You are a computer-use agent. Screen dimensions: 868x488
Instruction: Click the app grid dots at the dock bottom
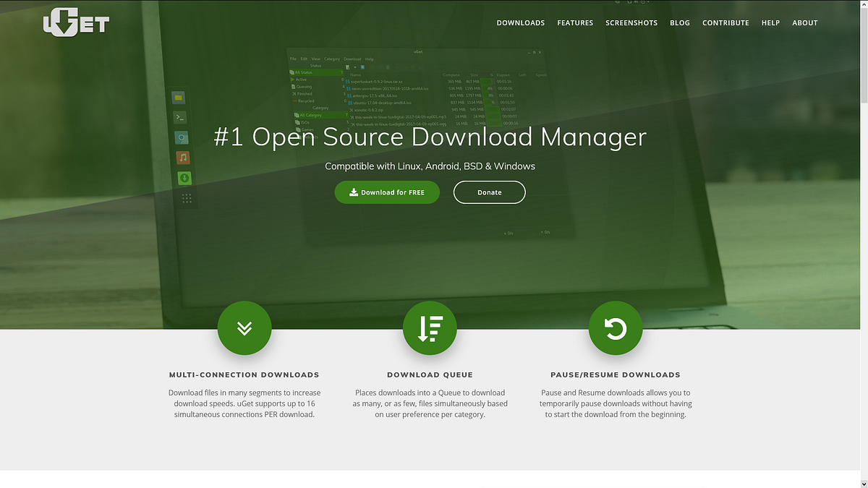185,197
